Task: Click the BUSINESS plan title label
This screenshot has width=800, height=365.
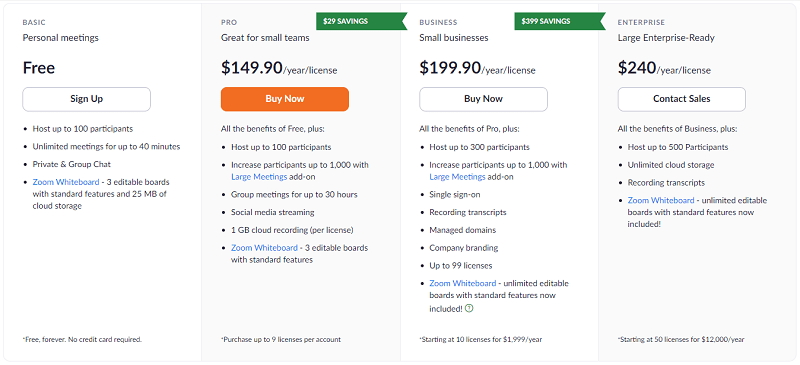Action: pyautogui.click(x=438, y=22)
